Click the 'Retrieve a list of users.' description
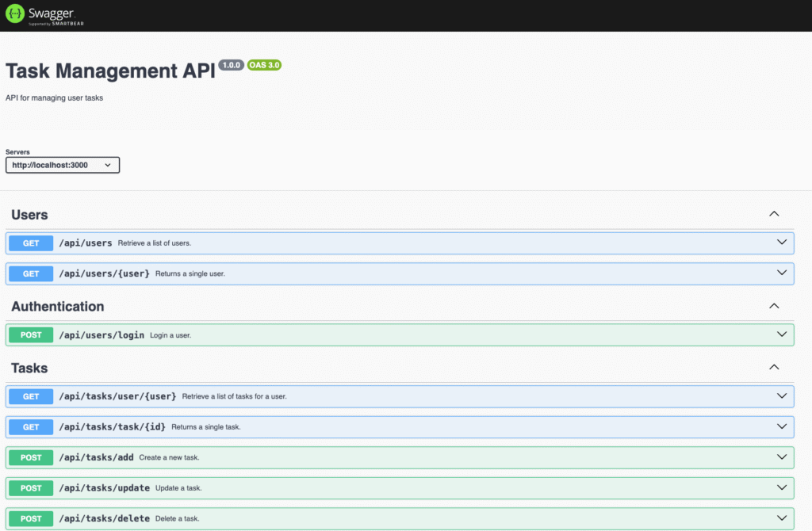Screen dimensions: 812x531 click(x=155, y=243)
